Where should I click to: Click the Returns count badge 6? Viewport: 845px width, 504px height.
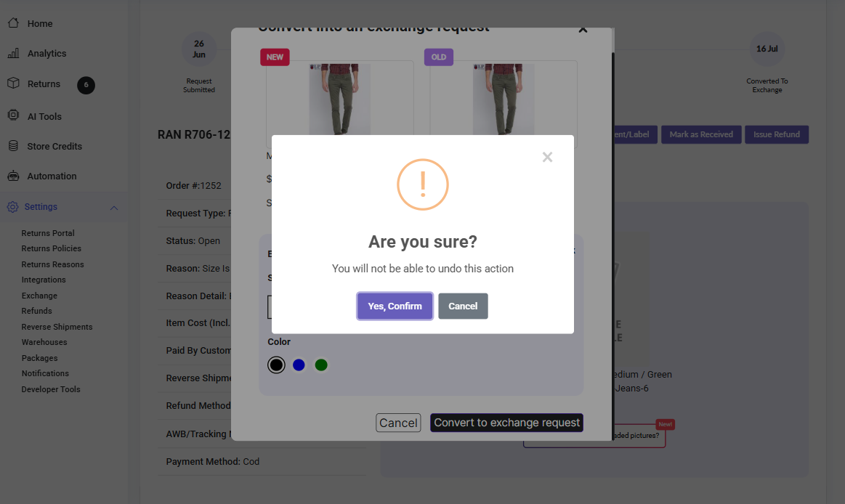point(86,85)
